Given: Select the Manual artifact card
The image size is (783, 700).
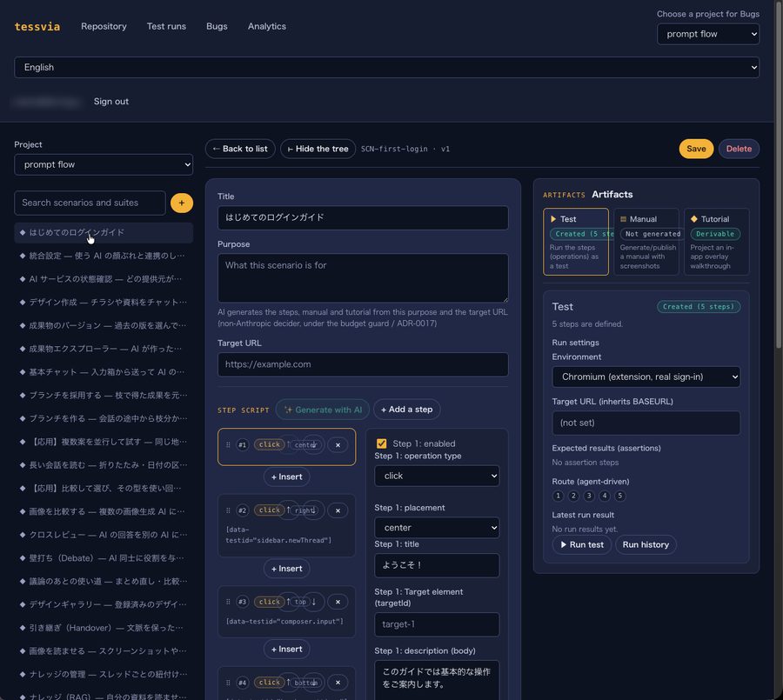Looking at the screenshot, I should tap(646, 242).
